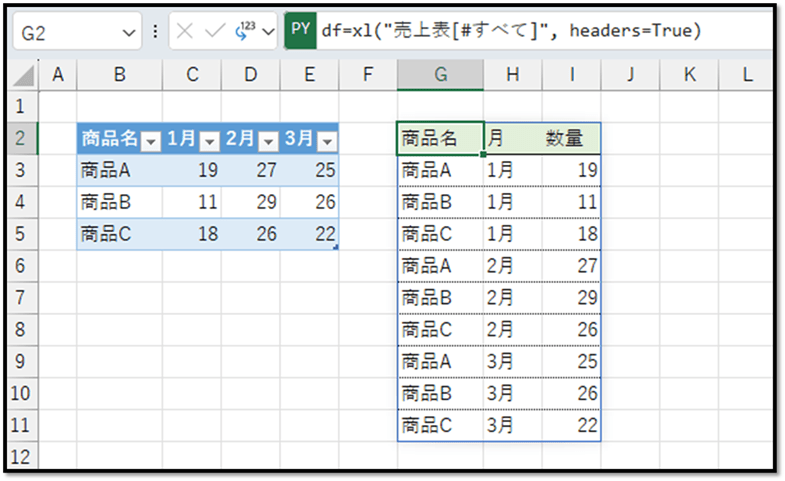Click the fill handle on cell G2
The width and height of the screenshot is (785, 481).
[x=482, y=154]
